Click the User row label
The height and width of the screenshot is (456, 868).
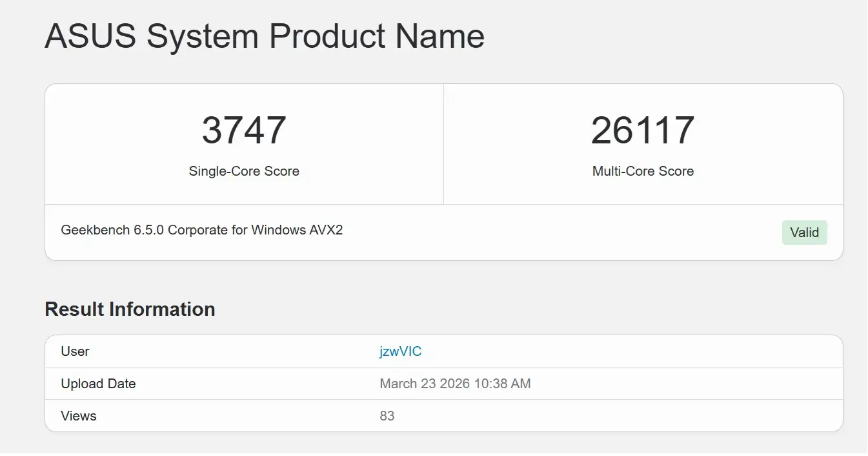(75, 351)
